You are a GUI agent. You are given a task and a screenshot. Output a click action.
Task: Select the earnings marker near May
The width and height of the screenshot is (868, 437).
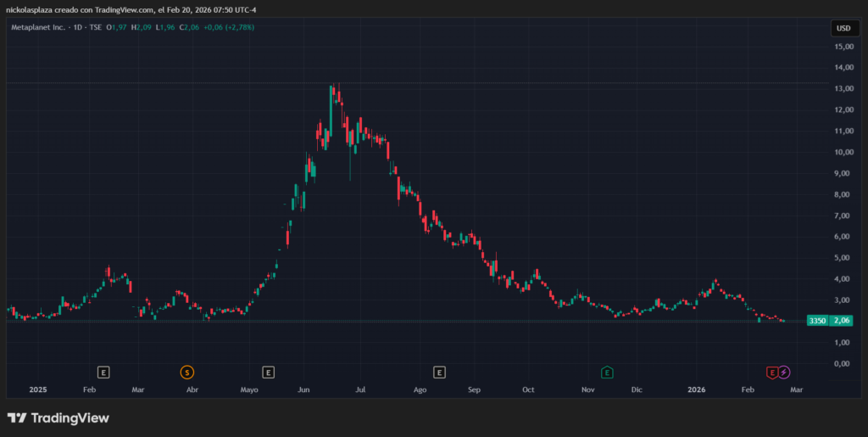(x=268, y=372)
